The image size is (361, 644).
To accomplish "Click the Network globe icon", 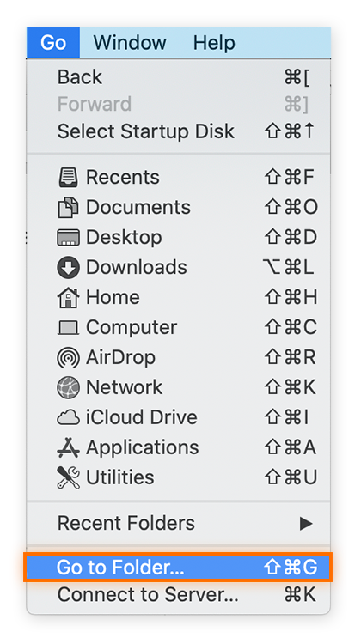I will (68, 387).
